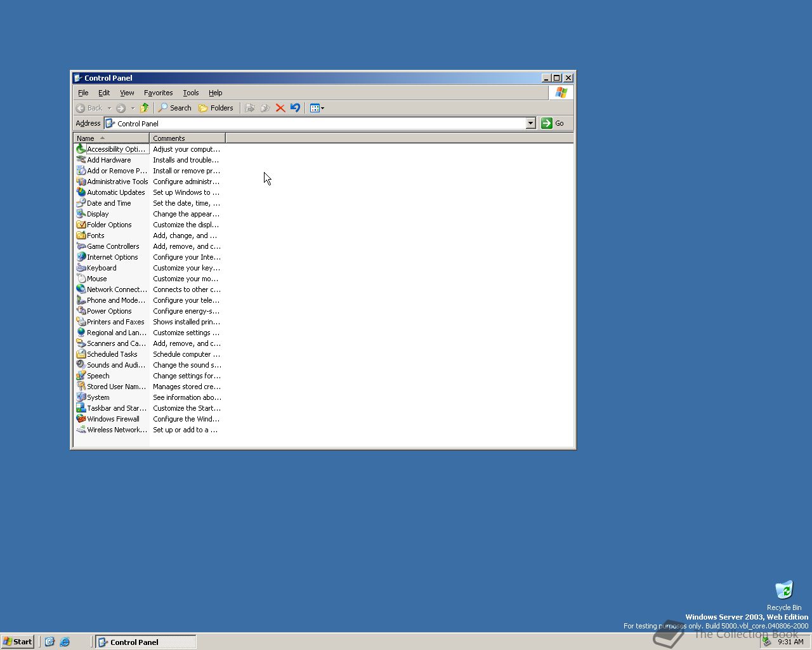Viewport: 812px width, 650px height.
Task: Open the Favorites menu
Action: coord(158,93)
